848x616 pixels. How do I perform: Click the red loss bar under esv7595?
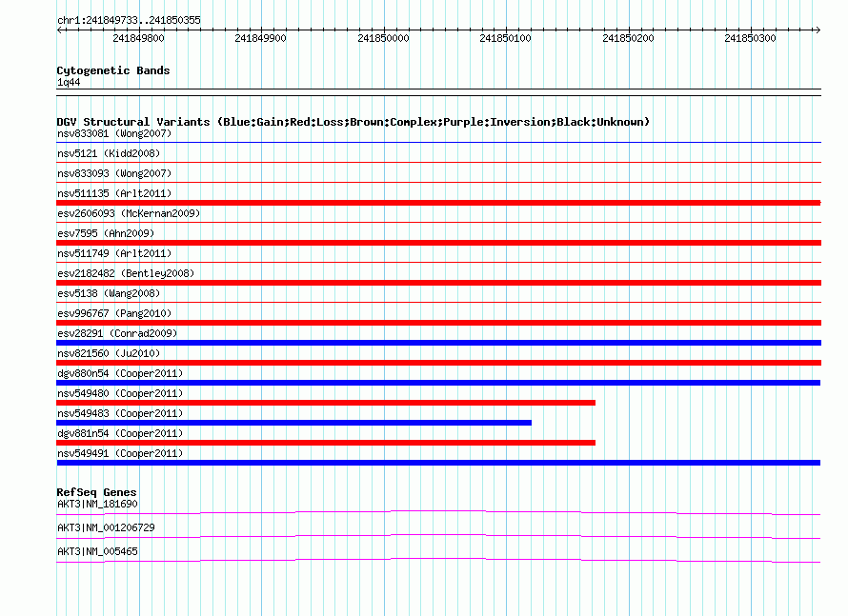point(438,243)
